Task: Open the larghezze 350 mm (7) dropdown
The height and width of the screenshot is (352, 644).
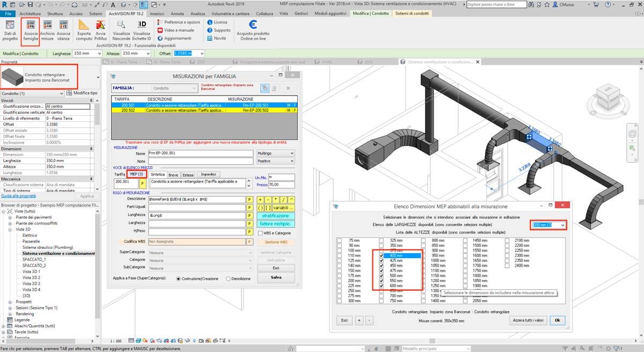Action: (x=548, y=225)
